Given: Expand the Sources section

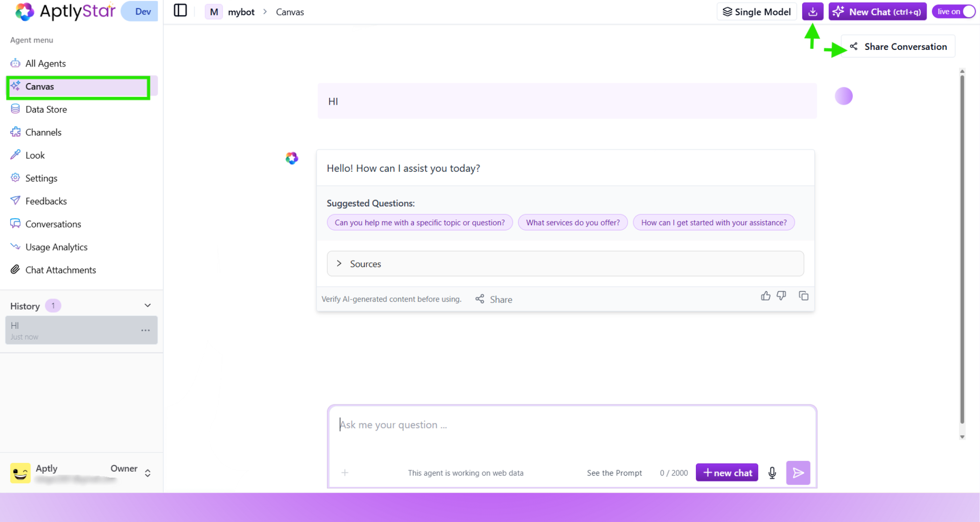Looking at the screenshot, I should point(565,263).
